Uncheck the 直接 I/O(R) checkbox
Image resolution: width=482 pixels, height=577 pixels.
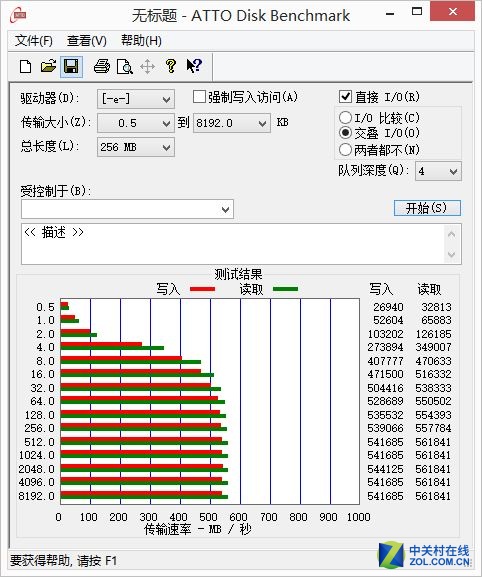pos(345,97)
